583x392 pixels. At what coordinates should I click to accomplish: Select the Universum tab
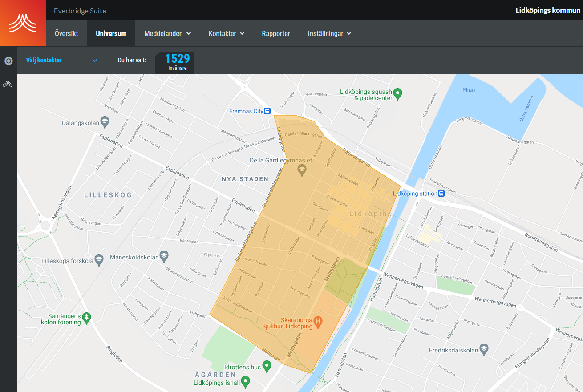(111, 34)
